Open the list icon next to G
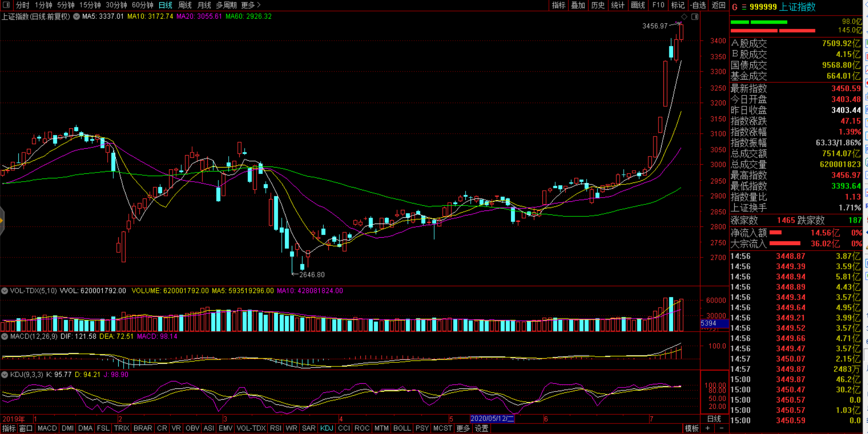The height and width of the screenshot is (434, 868). click(744, 7)
